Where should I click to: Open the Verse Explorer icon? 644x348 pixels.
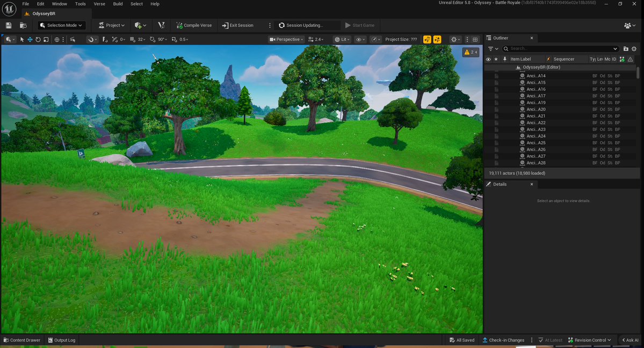[x=162, y=25]
